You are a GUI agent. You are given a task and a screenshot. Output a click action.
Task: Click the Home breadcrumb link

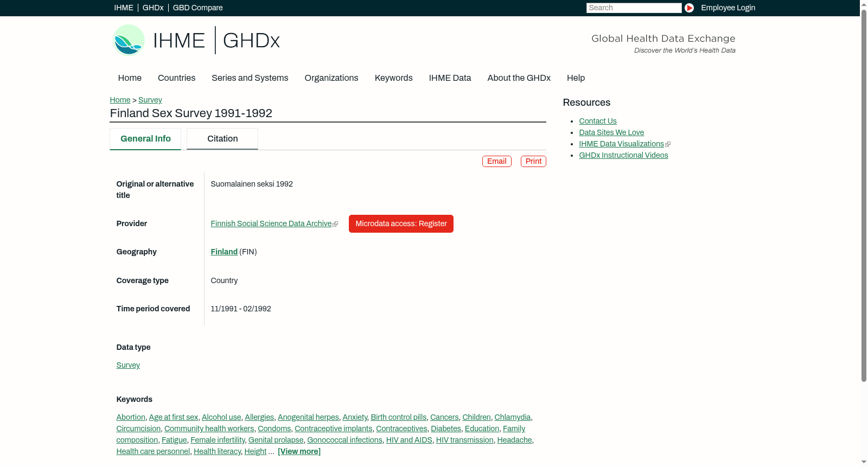pos(120,100)
